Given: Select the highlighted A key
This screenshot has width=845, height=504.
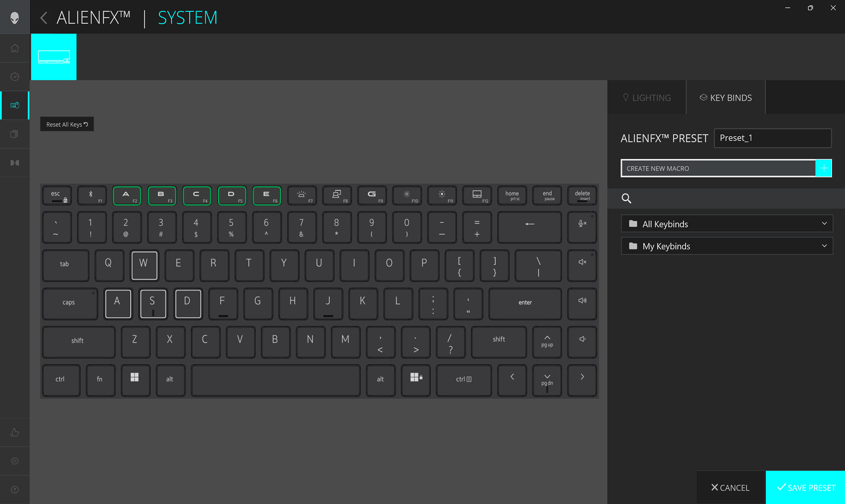Looking at the screenshot, I should coord(118,304).
